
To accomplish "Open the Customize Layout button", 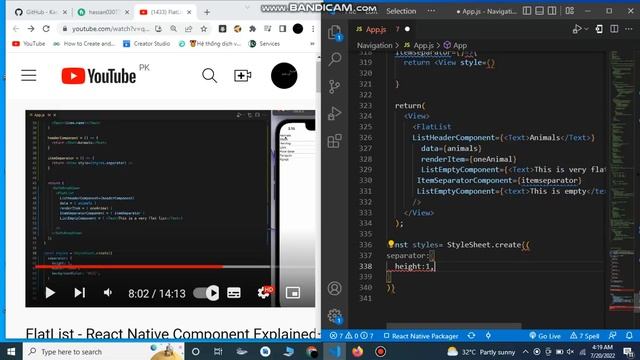I will click(570, 11).
